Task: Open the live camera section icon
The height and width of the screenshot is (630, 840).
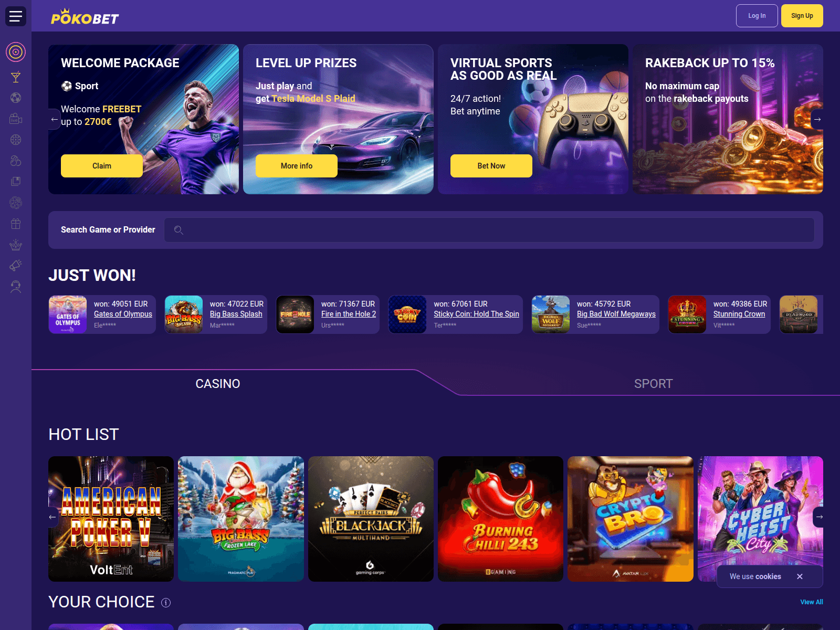Action: [16, 119]
